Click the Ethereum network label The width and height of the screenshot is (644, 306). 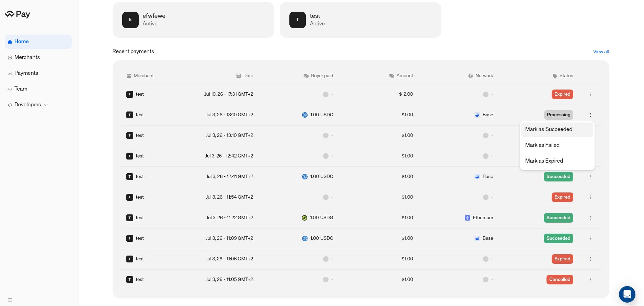point(483,218)
